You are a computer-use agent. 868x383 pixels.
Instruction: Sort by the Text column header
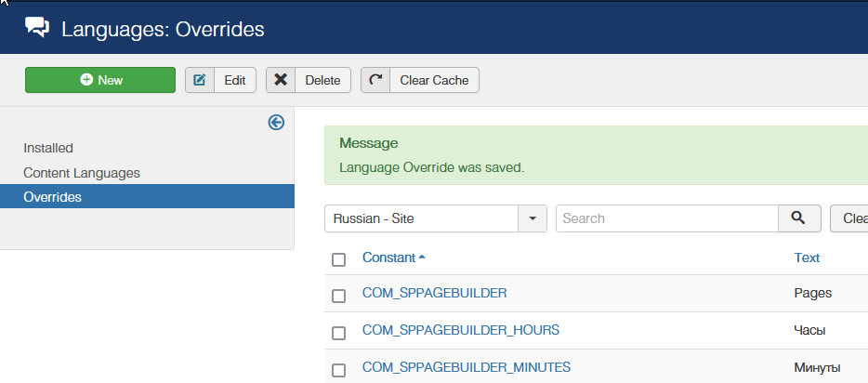click(807, 258)
